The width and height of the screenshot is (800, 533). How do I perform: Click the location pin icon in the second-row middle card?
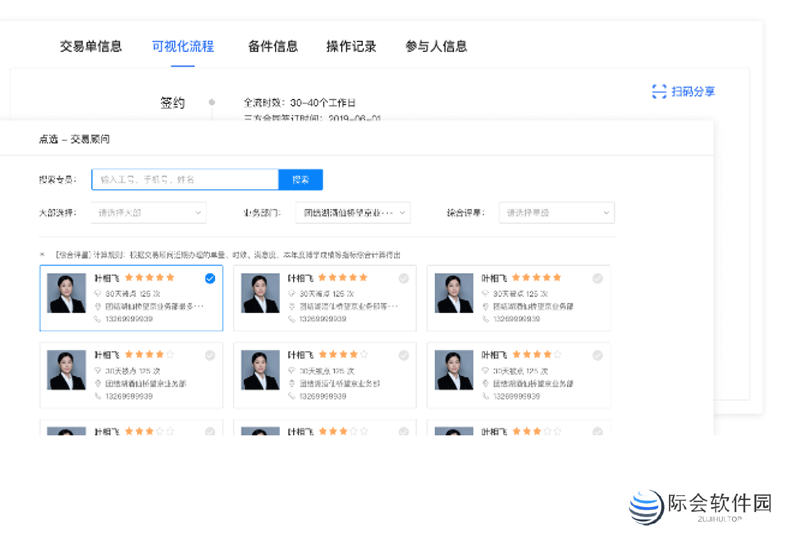tap(292, 383)
